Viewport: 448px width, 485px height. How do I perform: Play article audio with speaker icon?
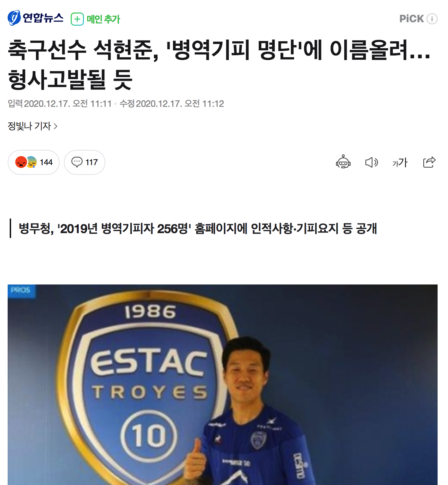coord(372,162)
